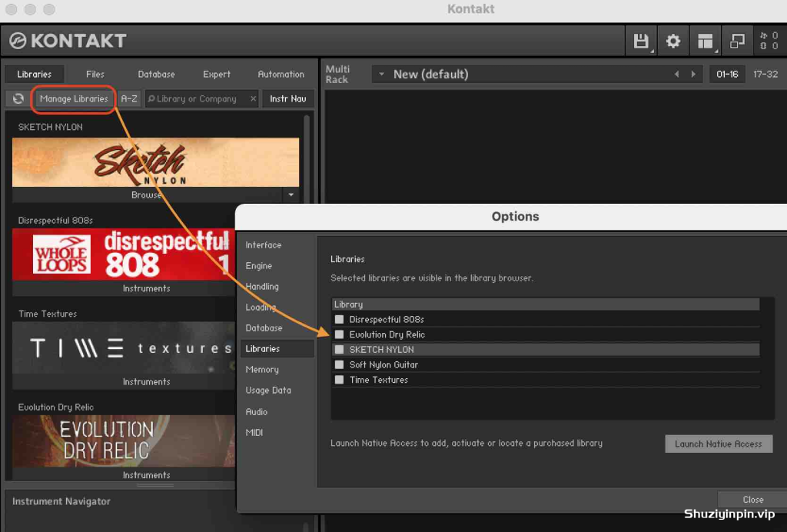Open the save/load disk icon menu
This screenshot has width=787, height=532.
(x=641, y=41)
